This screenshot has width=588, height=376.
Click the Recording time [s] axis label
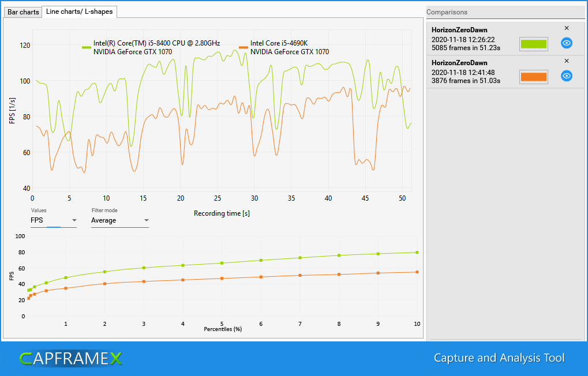(x=222, y=213)
